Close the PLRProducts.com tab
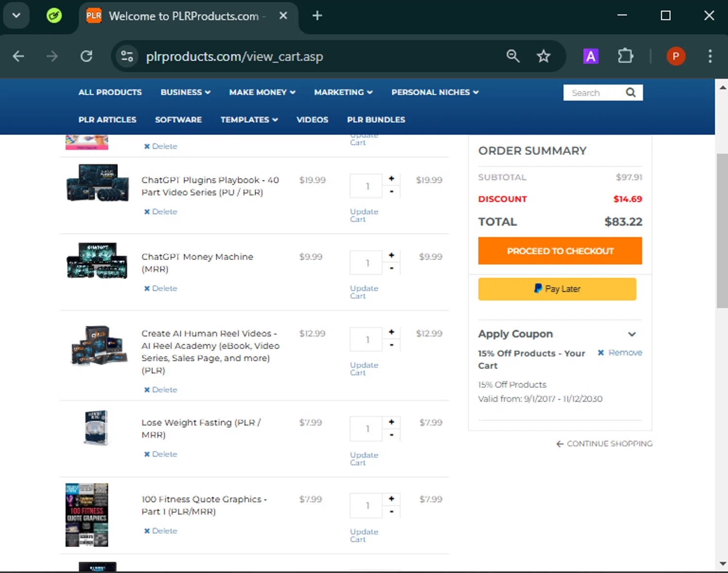The image size is (728, 573). coord(283,16)
